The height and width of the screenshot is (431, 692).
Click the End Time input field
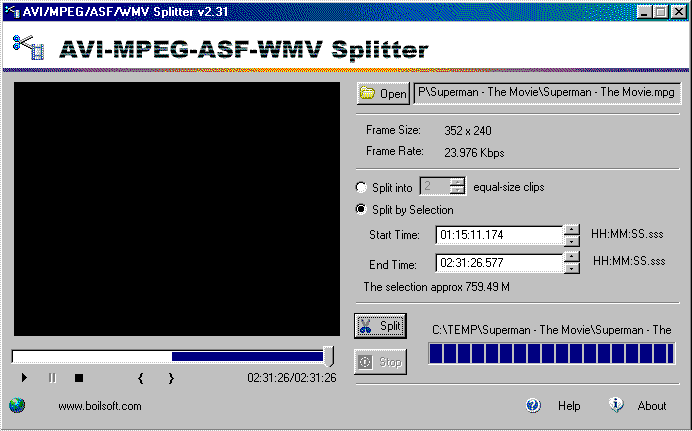[x=499, y=264]
